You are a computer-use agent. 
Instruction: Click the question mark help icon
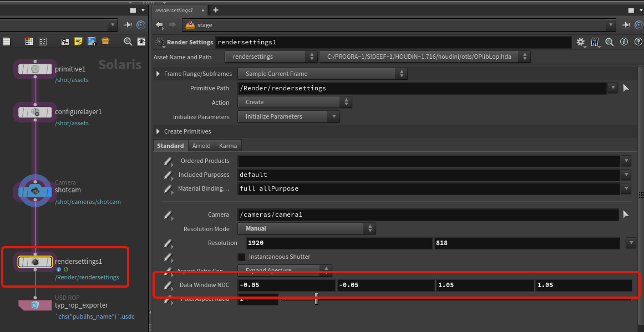[x=638, y=42]
